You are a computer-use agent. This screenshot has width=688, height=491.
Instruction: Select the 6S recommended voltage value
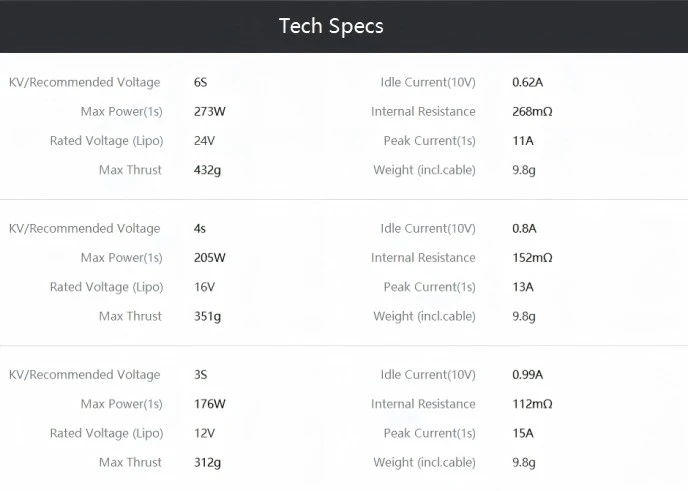coord(202,82)
